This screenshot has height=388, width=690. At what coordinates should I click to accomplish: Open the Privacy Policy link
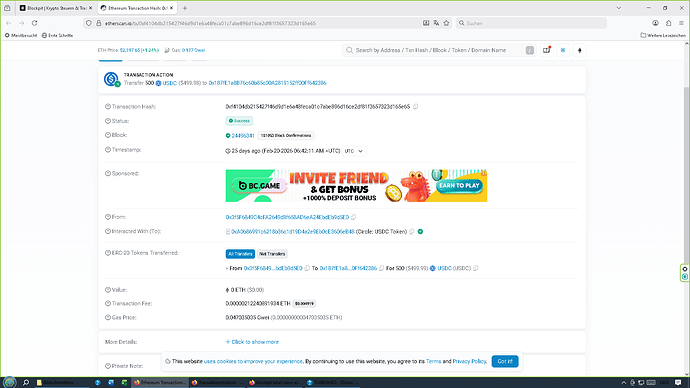[x=469, y=361]
